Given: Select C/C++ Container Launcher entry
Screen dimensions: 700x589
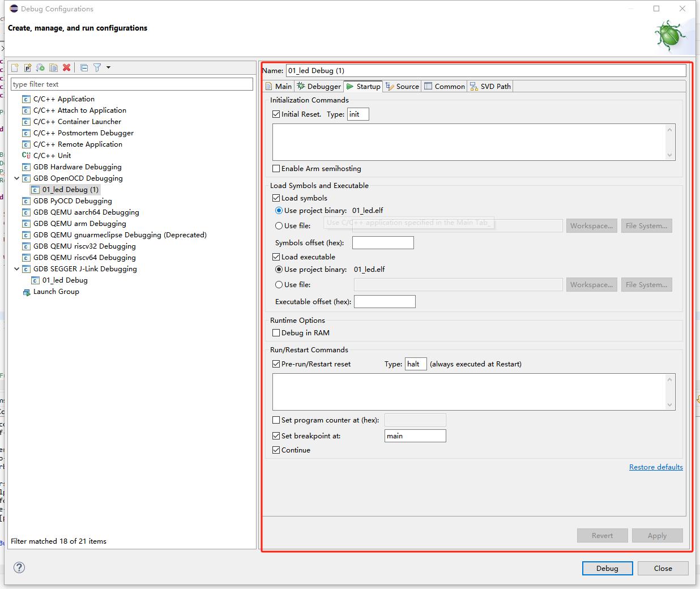Looking at the screenshot, I should point(77,122).
